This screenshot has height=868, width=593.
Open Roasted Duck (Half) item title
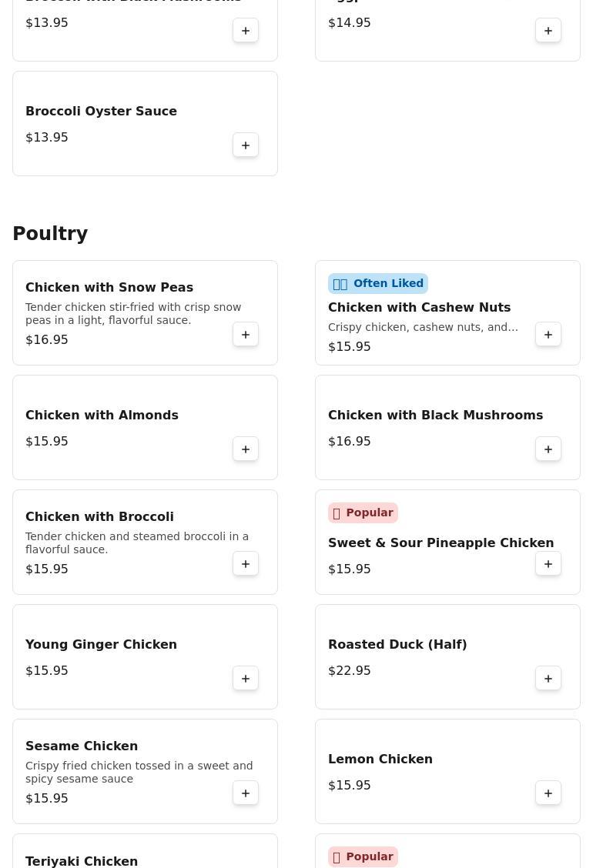397,645
